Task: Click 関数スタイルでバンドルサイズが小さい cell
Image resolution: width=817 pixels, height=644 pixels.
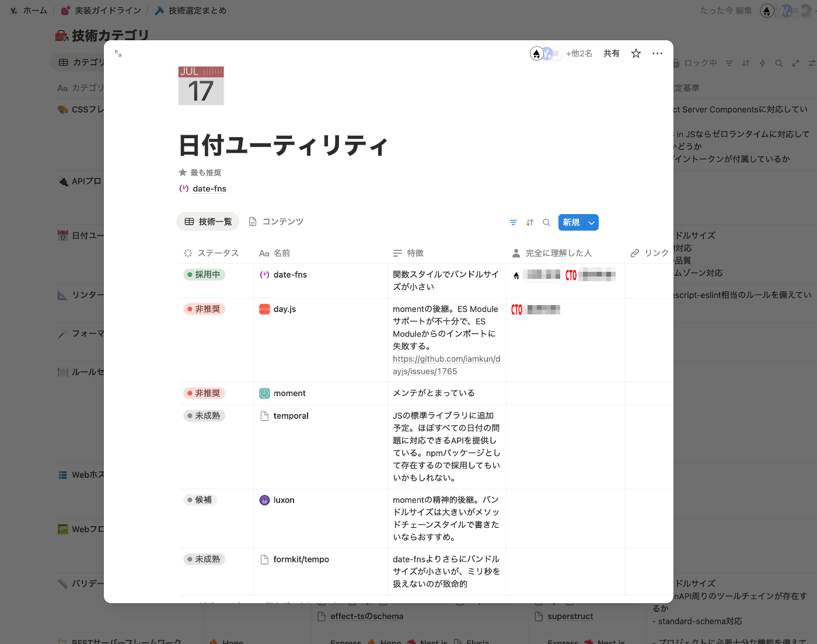Action: tap(446, 281)
